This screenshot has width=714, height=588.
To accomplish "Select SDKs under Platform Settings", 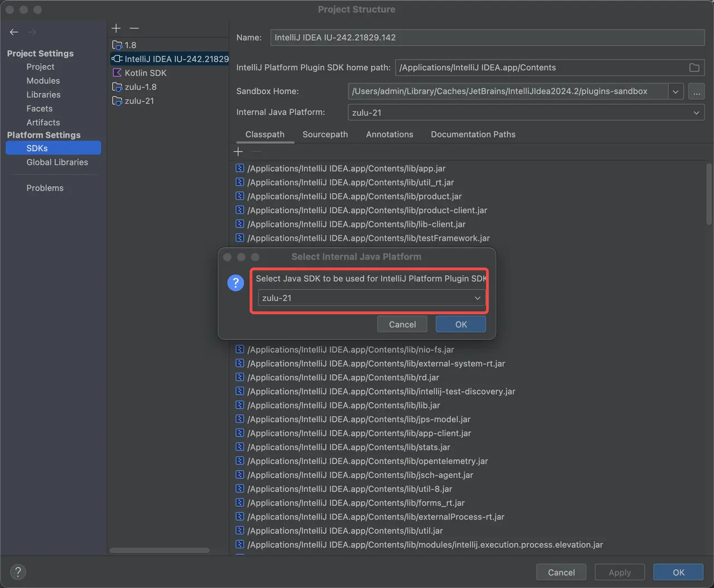I will coord(53,148).
